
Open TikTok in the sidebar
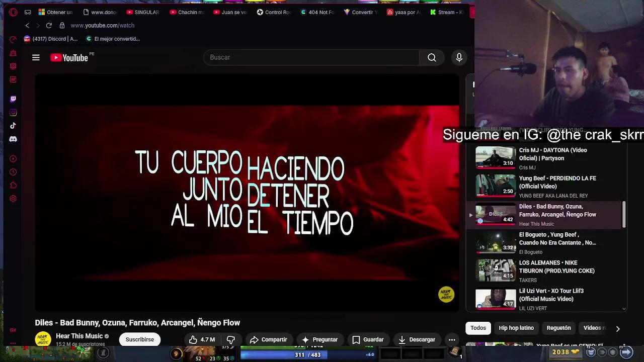tap(13, 126)
